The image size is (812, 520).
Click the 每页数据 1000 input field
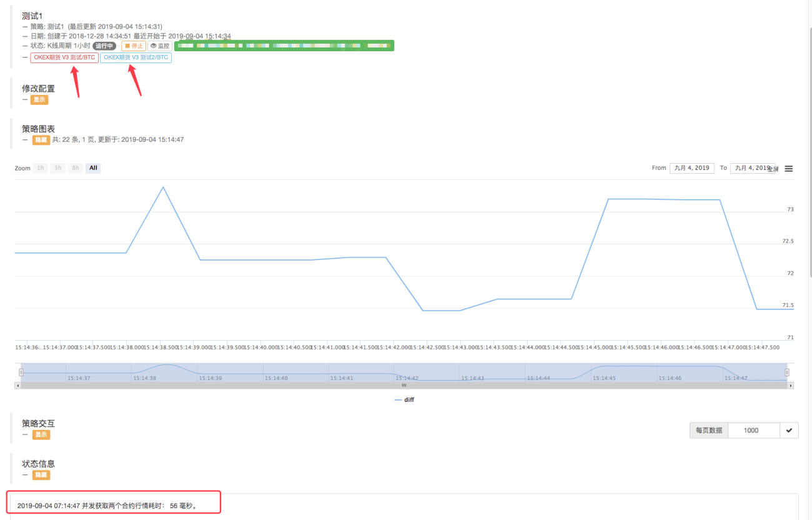point(754,430)
